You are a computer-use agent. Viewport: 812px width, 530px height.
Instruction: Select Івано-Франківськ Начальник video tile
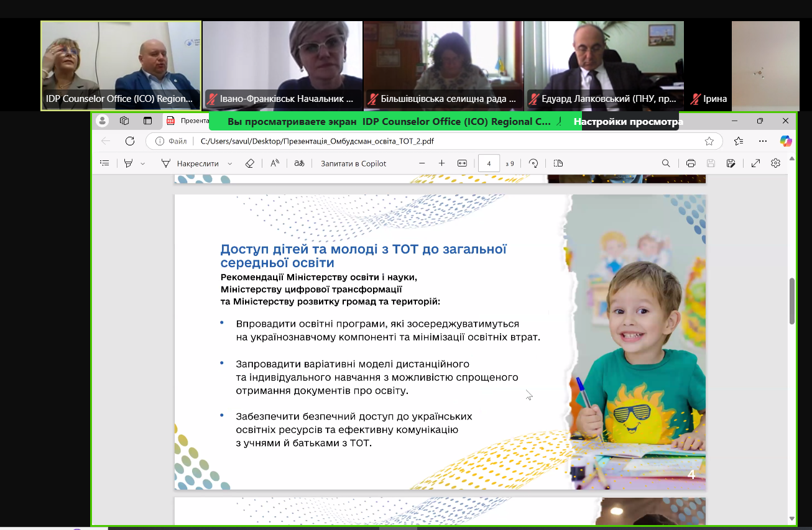pyautogui.click(x=282, y=66)
